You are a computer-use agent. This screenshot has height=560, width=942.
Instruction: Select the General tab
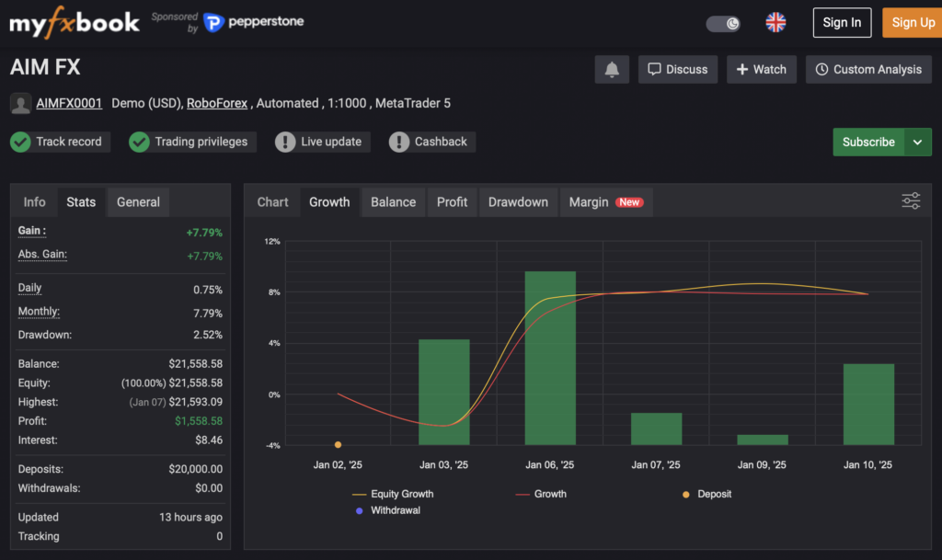138,202
